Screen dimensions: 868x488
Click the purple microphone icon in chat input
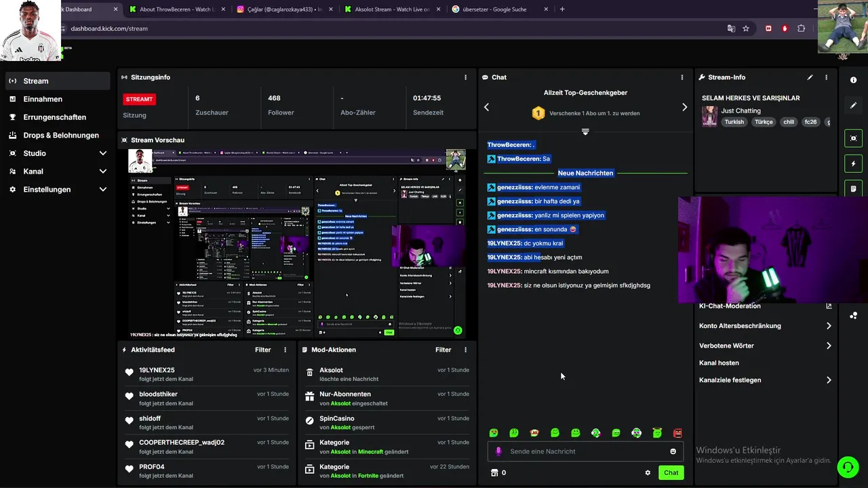click(x=498, y=451)
